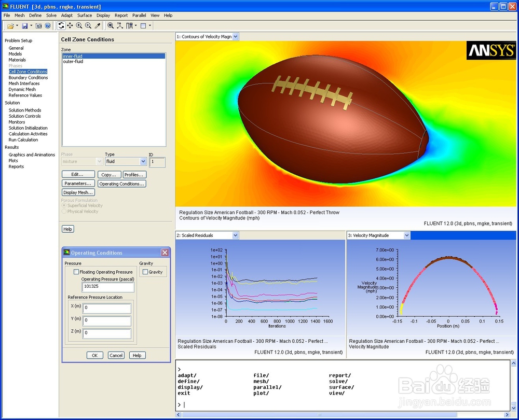Open the Mesh menu

pos(20,15)
